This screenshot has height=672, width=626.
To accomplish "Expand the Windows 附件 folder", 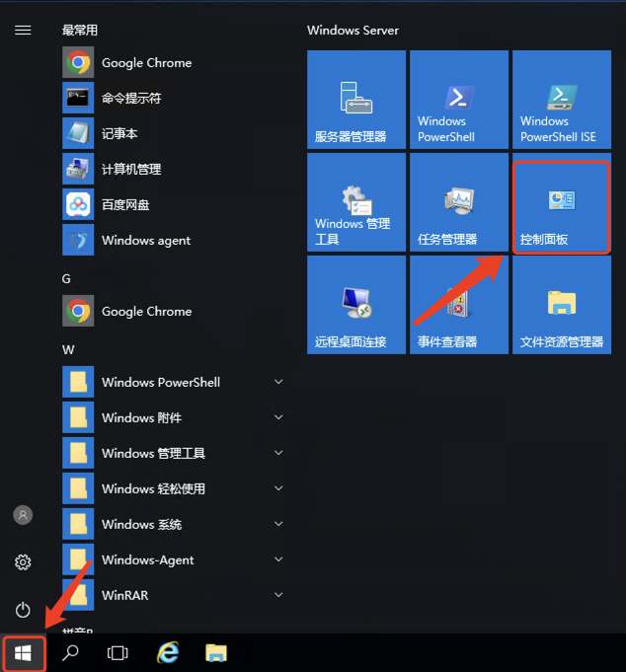I will pos(174,417).
